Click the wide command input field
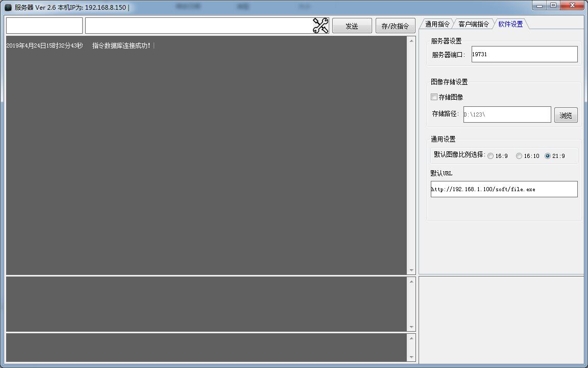 pos(199,26)
